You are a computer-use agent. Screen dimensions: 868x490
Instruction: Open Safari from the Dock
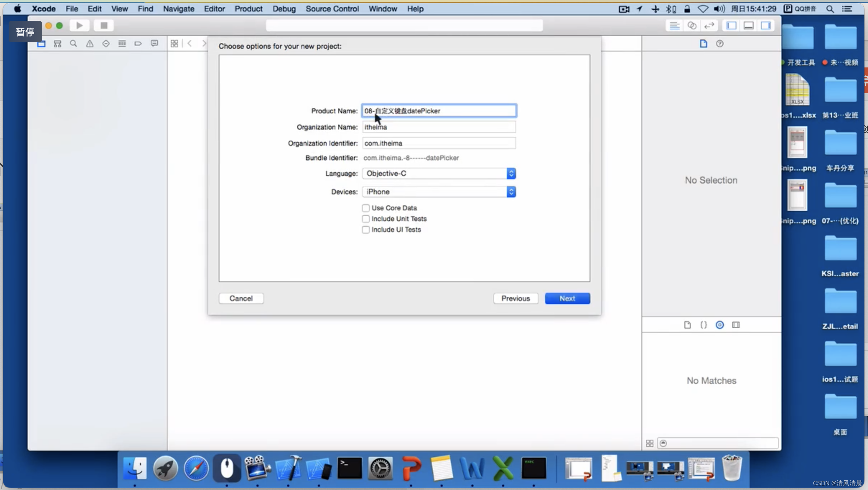196,468
